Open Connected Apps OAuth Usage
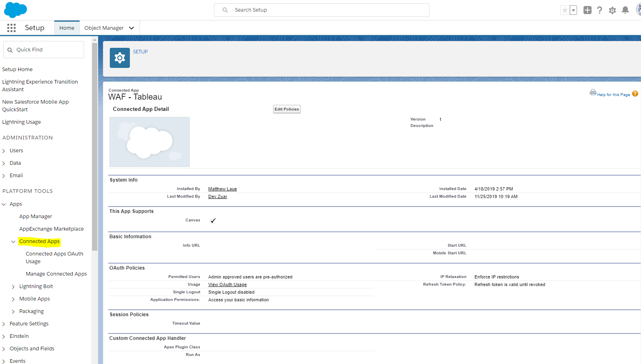The height and width of the screenshot is (364, 641). click(54, 258)
